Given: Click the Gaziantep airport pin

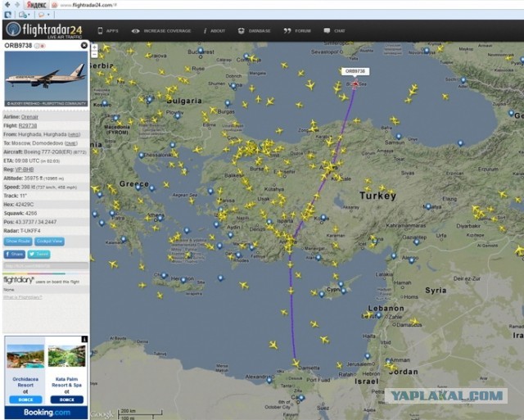Looking at the screenshot, I should [x=417, y=242].
